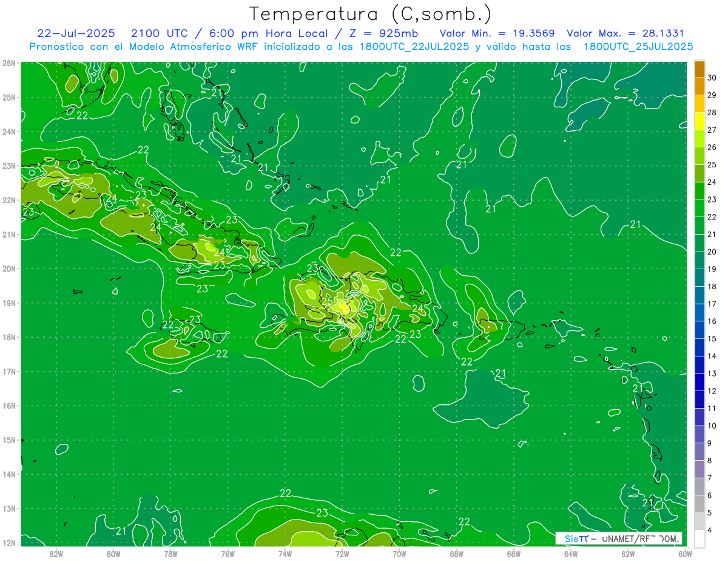Image resolution: width=728 pixels, height=562 pixels.
Task: Click the 22N latitude axis label
Action: coord(8,200)
